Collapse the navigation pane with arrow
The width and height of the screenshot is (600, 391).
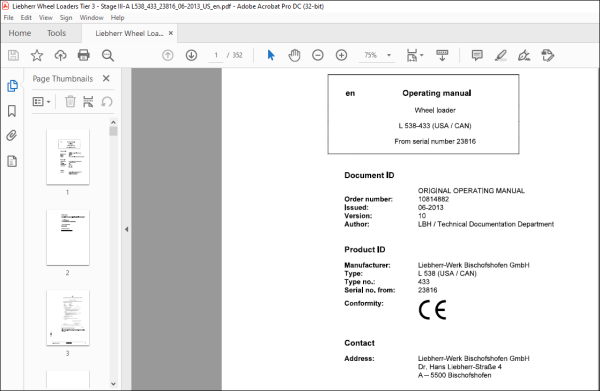(126, 230)
